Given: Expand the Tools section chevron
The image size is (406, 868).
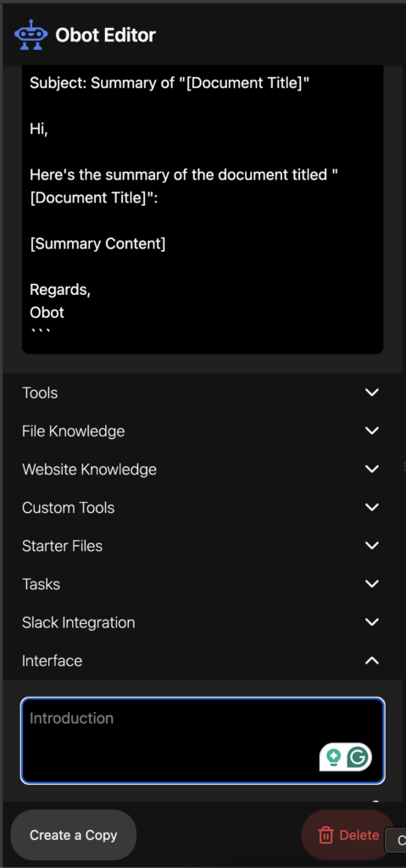Looking at the screenshot, I should pyautogui.click(x=372, y=392).
